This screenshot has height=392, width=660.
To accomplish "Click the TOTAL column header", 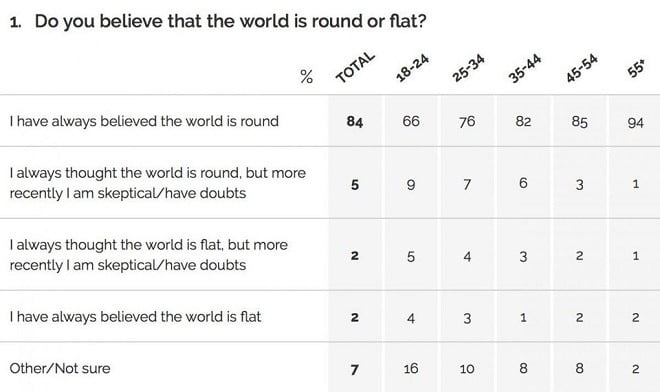I will click(355, 67).
